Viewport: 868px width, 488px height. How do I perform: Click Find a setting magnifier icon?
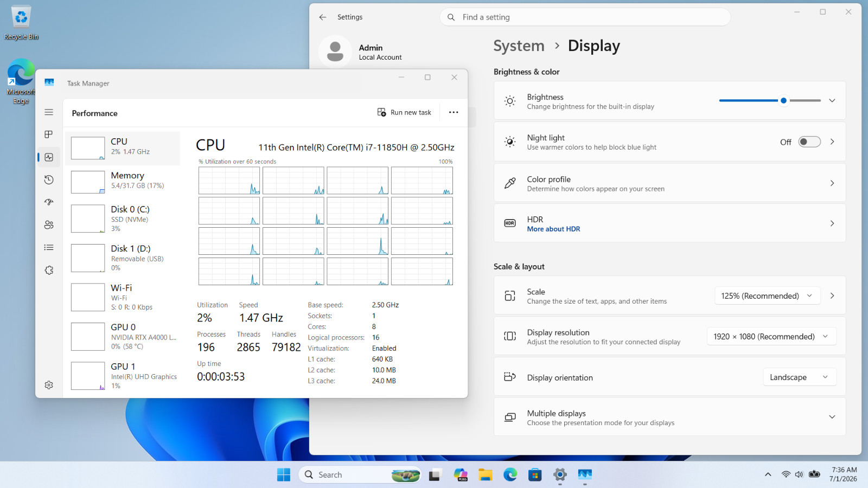451,17
